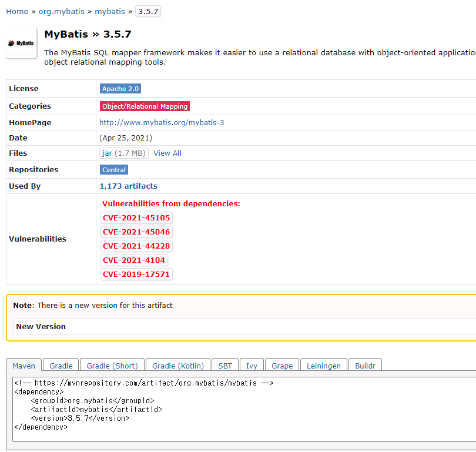Image resolution: width=476 pixels, height=452 pixels.
Task: Visit the mybatis.org homepage link
Action: [162, 123]
